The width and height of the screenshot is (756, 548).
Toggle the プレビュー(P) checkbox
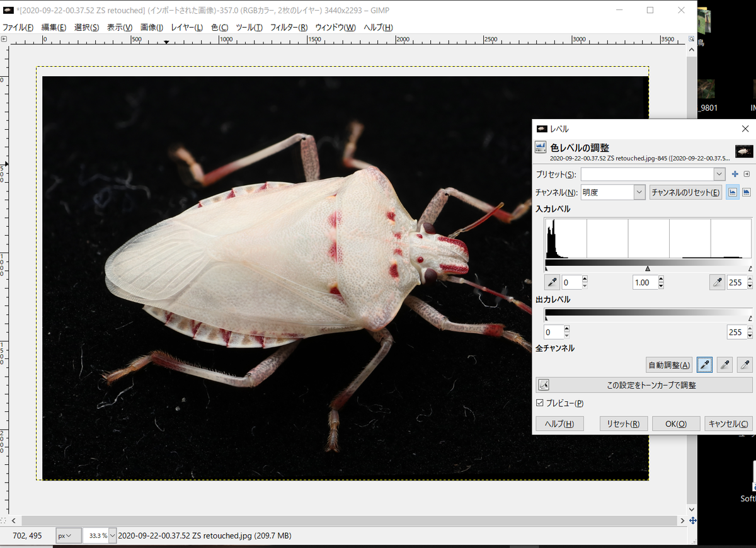tap(540, 403)
